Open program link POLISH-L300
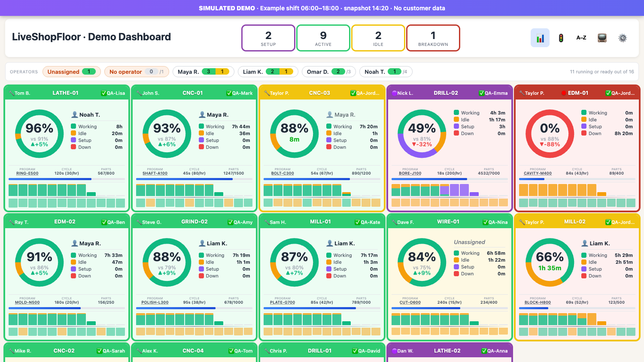 (x=155, y=302)
